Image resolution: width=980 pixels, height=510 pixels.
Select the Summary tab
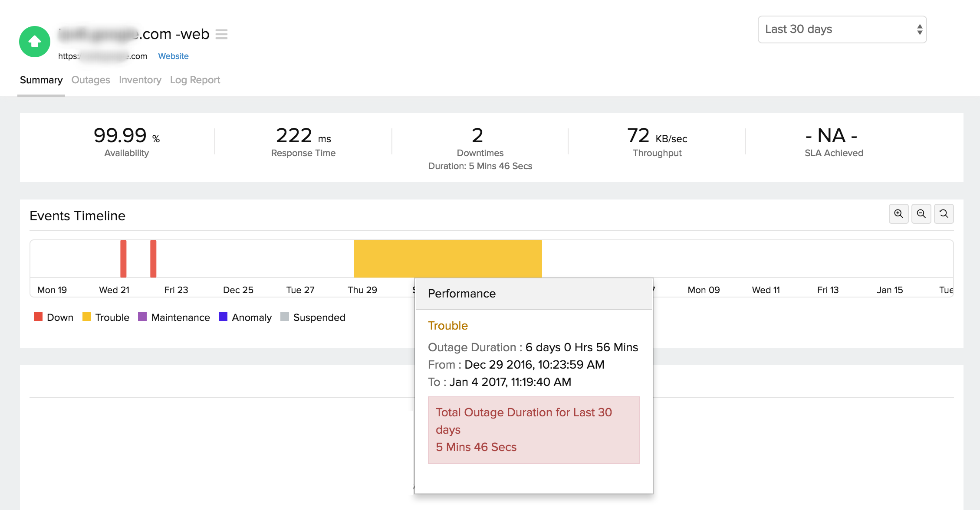point(41,80)
